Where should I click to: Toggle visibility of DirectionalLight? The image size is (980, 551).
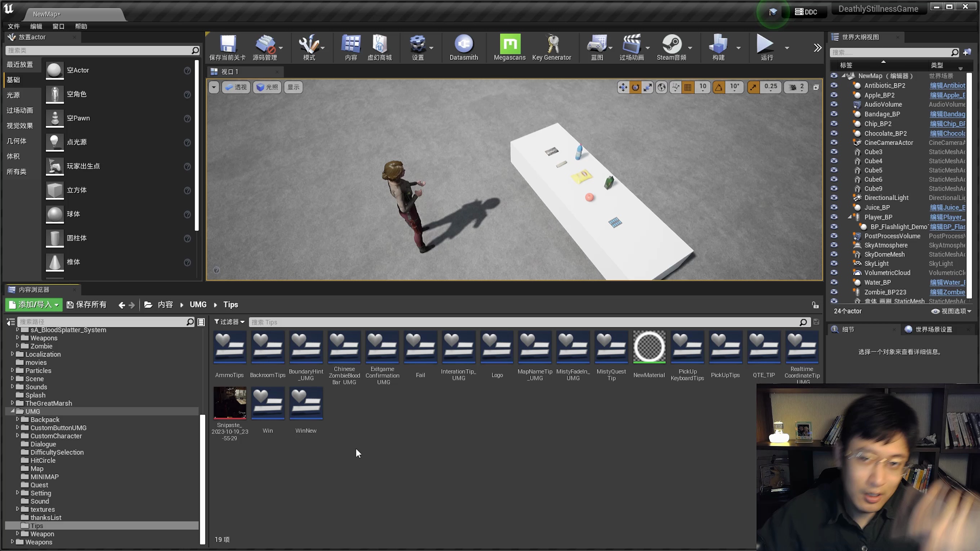pos(834,198)
